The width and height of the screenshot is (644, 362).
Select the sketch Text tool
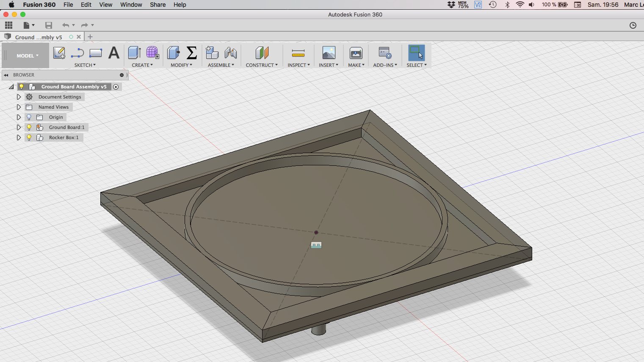tap(113, 53)
